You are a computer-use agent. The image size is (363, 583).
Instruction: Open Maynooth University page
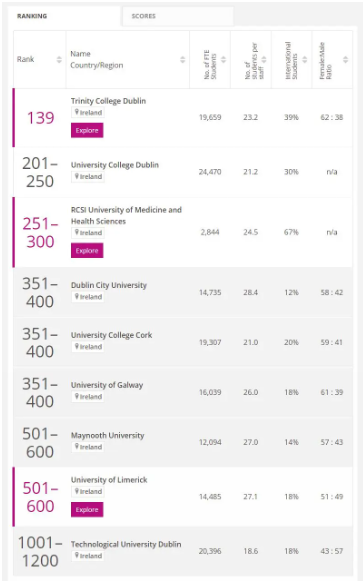coord(107,435)
